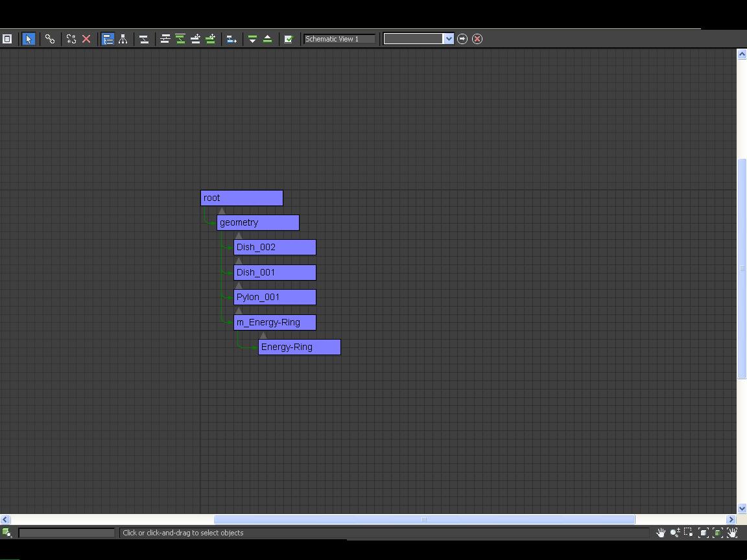The height and width of the screenshot is (560, 747).
Task: Activate the Zoom magnifier tool
Action: click(x=674, y=533)
